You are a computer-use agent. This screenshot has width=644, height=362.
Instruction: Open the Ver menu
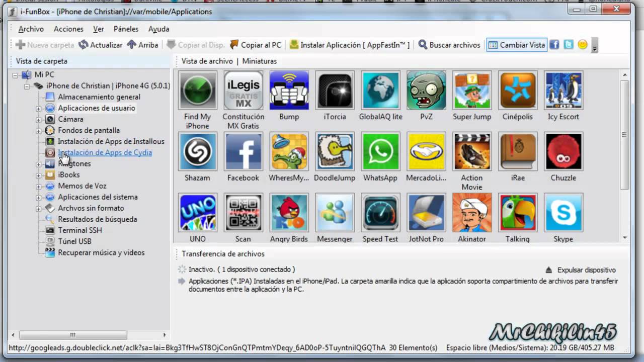[x=99, y=29]
